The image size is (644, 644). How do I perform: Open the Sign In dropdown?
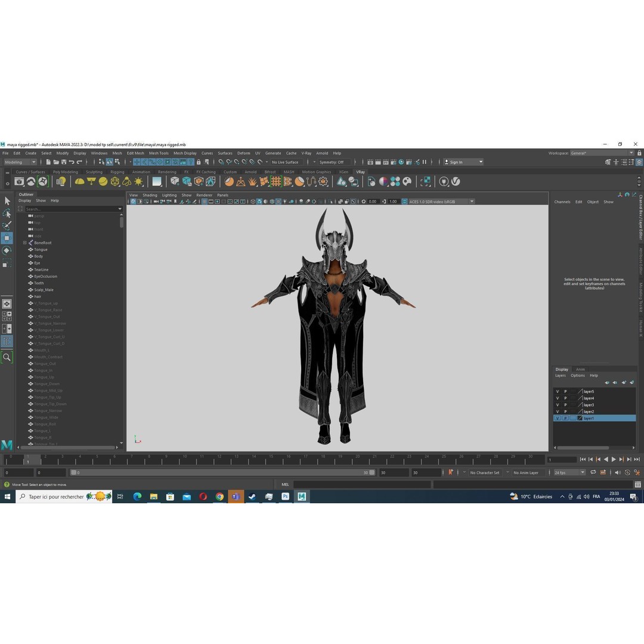[463, 162]
